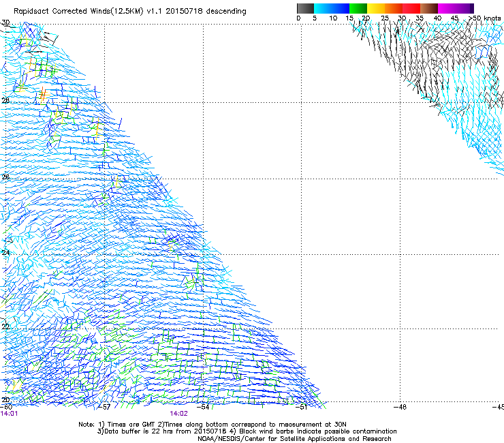Image resolution: width=504 pixels, height=443 pixels.
Task: Click the latitude label '30'
Action: (x=5, y=22)
